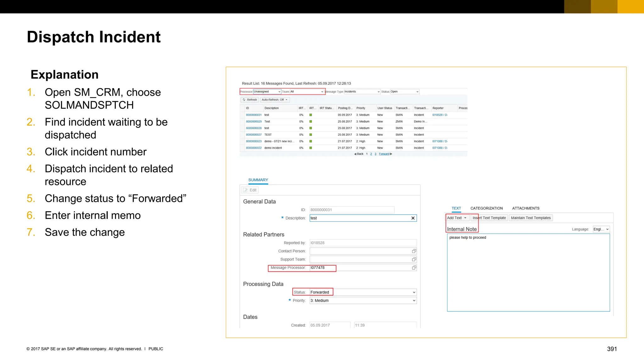
Task: Go to page 3 of results
Action: pyautogui.click(x=375, y=154)
